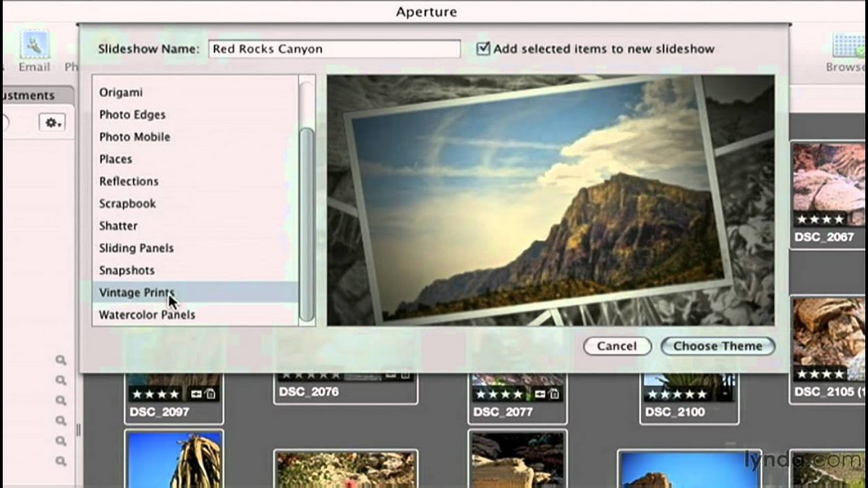Click the badge icons on DSC_2077 thumbnail
The height and width of the screenshot is (488, 868).
coord(545,394)
